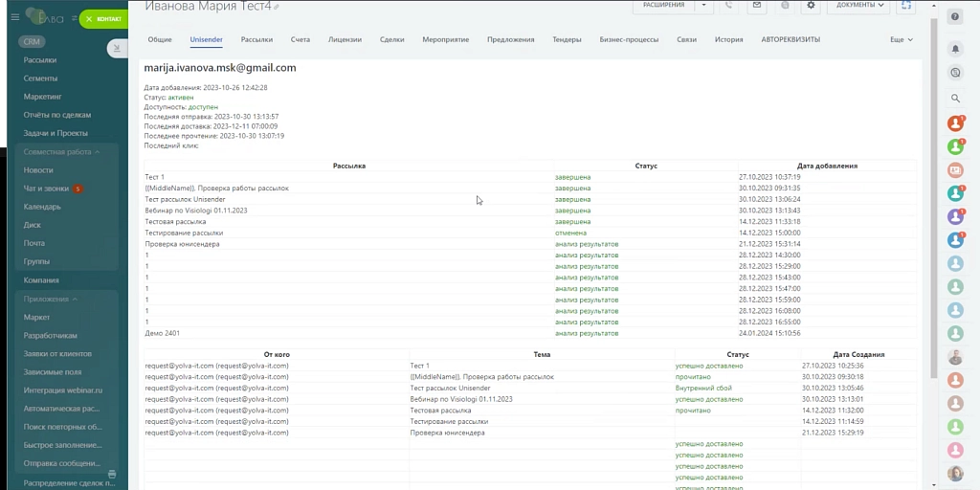This screenshot has width=980, height=490.
Task: Click the swap arrows icon next to logo
Action: coord(75,19)
